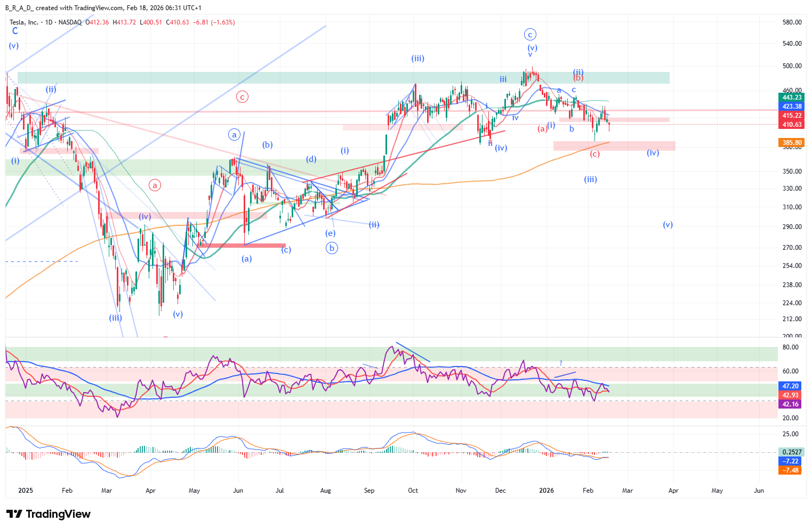Select the red circled 'c' wave label
Screen dimensions: 812x530
(x=242, y=97)
